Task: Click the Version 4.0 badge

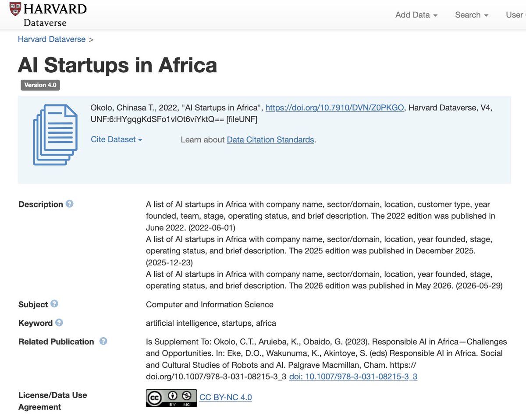Action: click(x=40, y=85)
